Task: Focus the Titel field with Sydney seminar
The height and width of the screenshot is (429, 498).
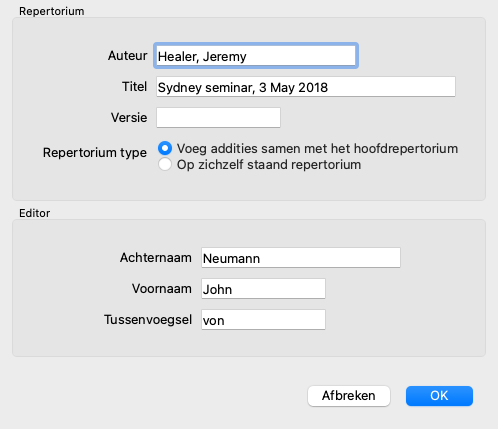Action: coord(306,87)
